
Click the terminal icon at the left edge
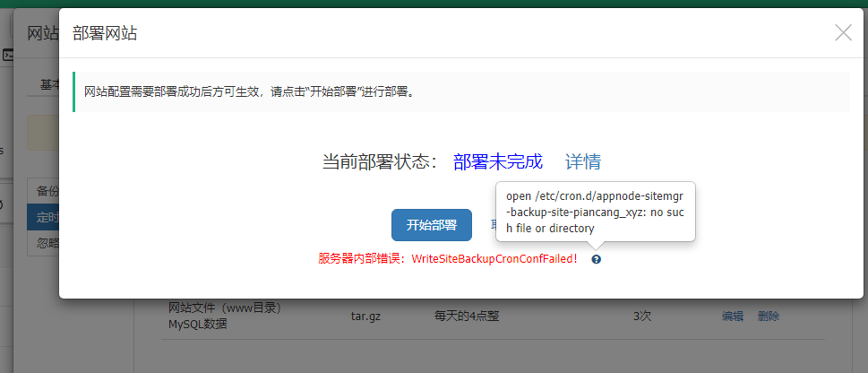[x=8, y=56]
